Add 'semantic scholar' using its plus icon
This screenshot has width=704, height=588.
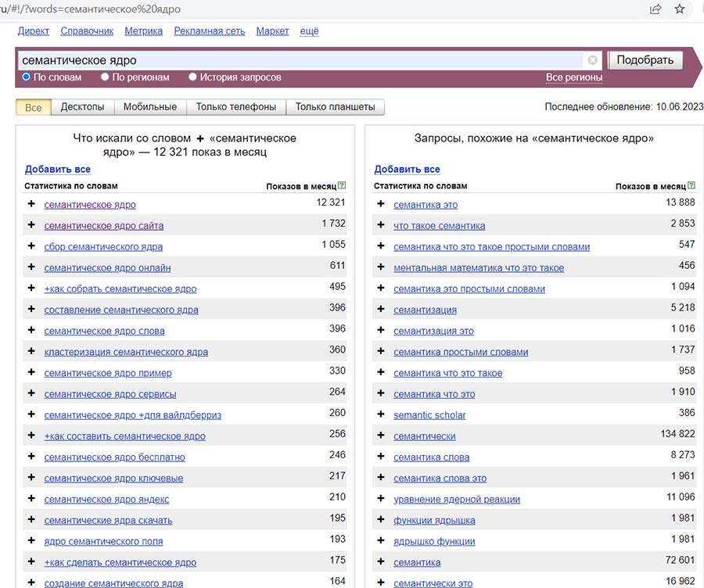coord(381,414)
